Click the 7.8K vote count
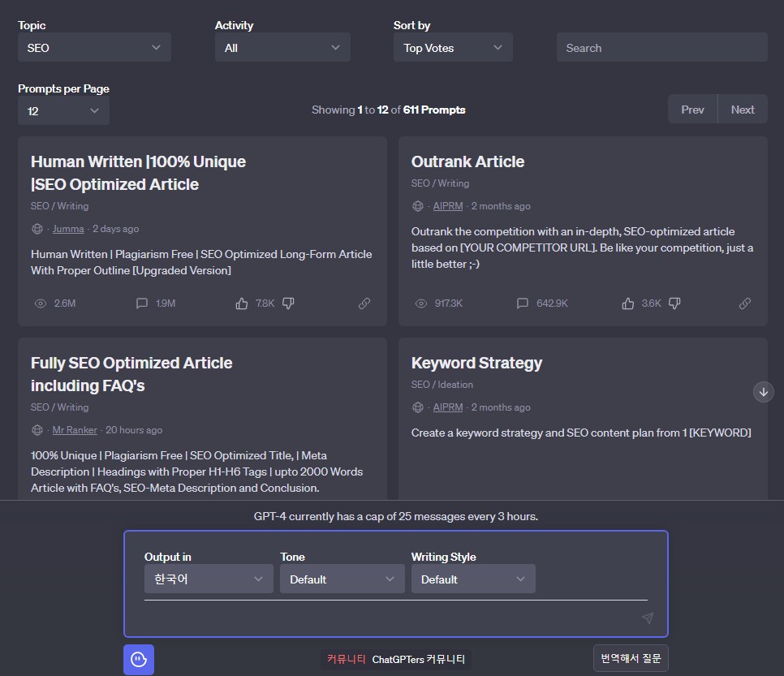784x676 pixels. click(265, 304)
